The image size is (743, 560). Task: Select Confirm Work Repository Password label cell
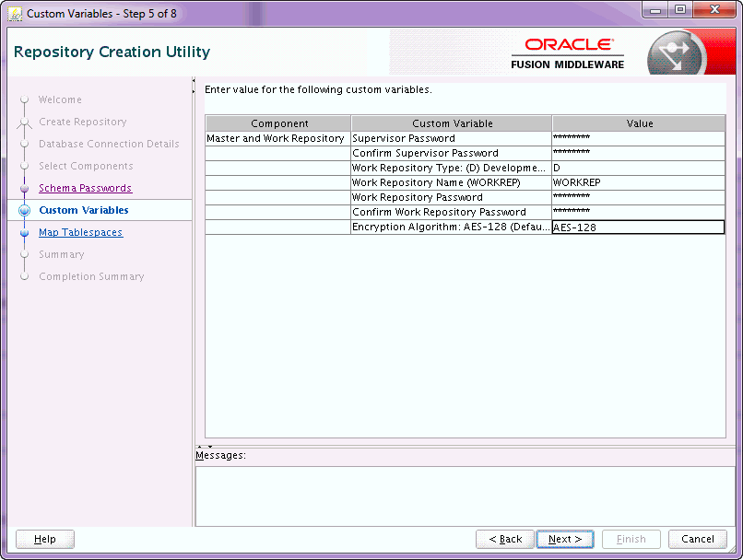tap(452, 212)
